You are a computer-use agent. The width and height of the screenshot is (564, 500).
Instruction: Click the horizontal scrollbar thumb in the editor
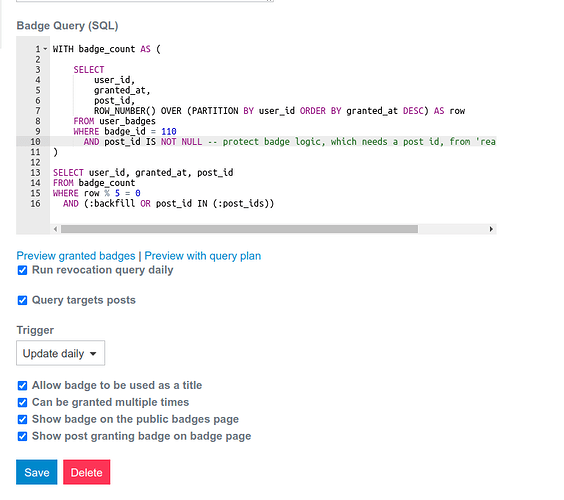tap(239, 229)
